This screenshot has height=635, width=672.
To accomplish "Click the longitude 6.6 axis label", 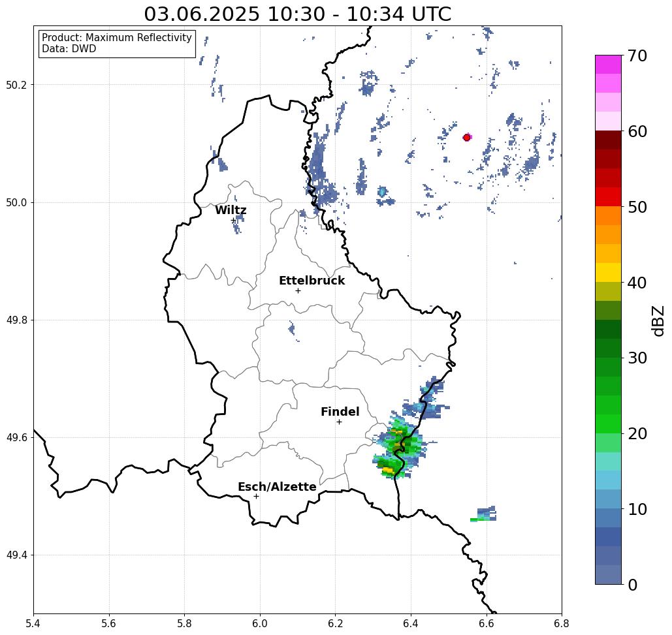I will pos(486,623).
